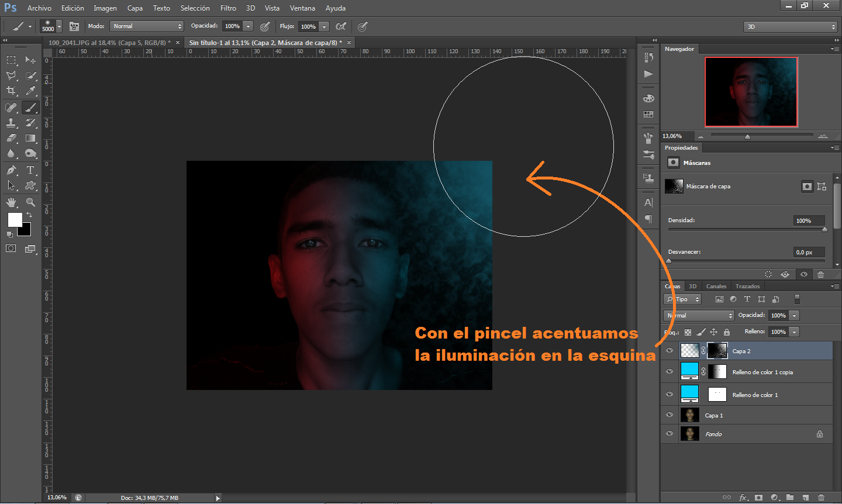842x504 pixels.
Task: Select the Quick Selection tool
Action: point(30,75)
